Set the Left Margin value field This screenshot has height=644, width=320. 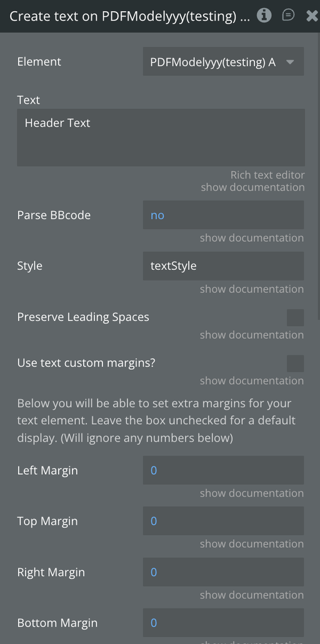tap(224, 470)
